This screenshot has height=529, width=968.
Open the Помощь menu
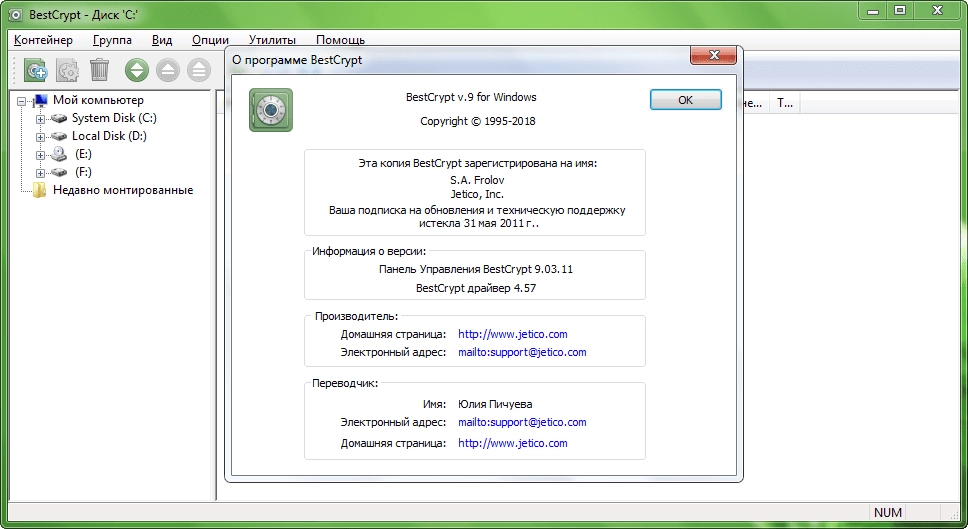pos(340,40)
